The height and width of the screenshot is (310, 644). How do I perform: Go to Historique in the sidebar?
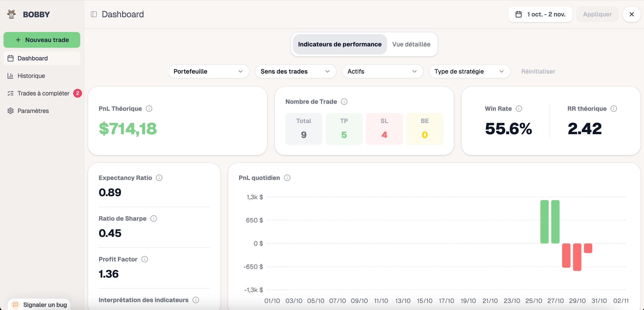tap(42, 76)
